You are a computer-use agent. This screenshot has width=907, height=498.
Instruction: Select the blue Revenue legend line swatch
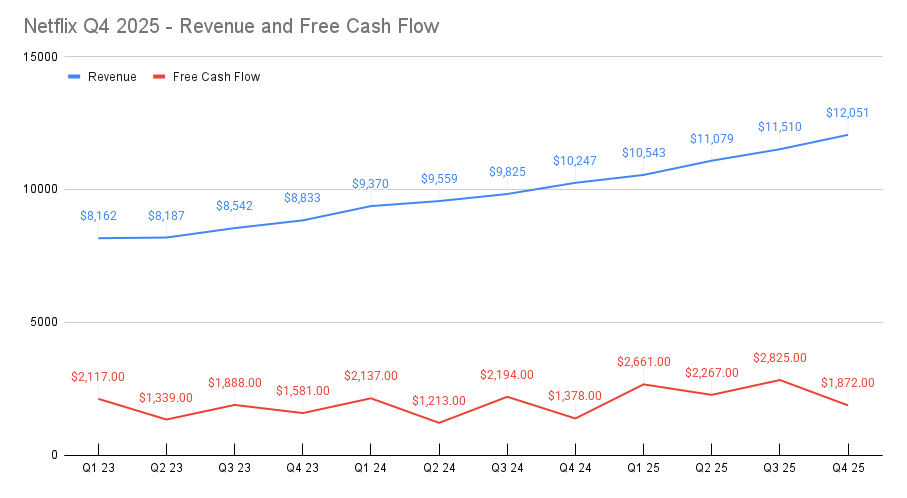pyautogui.click(x=75, y=77)
